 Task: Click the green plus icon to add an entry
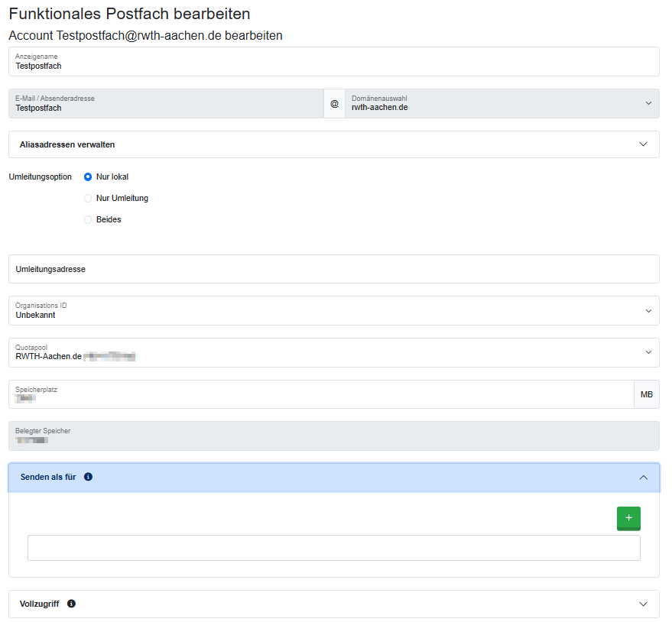[x=628, y=518]
